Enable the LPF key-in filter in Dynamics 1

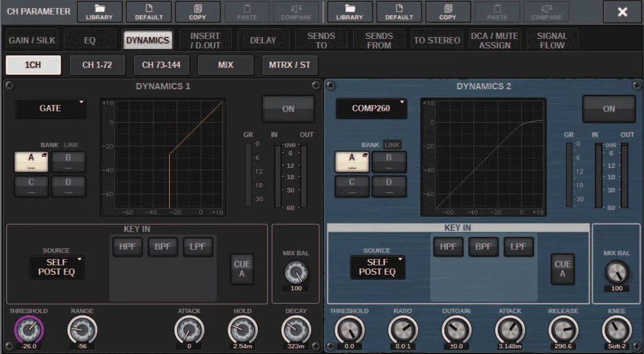tap(198, 247)
